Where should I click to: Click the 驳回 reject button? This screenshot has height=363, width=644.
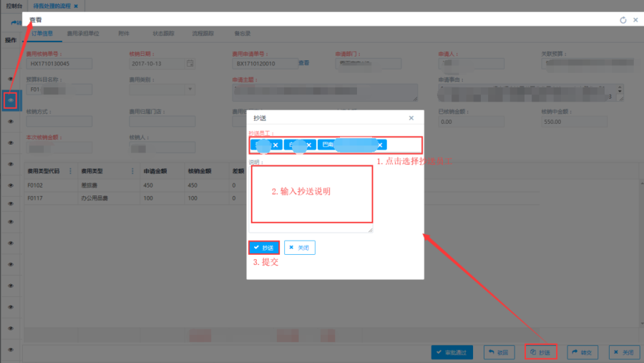(499, 352)
